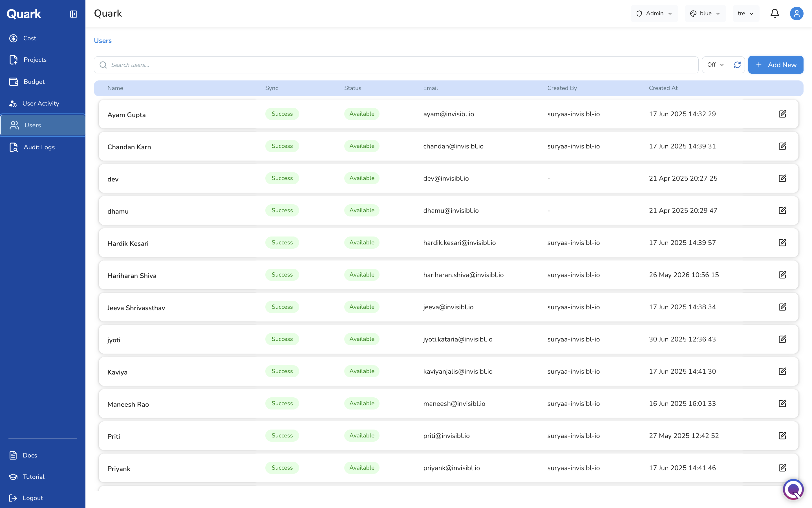The image size is (812, 508).
Task: Open Audit Logs in sidebar
Action: [43, 147]
